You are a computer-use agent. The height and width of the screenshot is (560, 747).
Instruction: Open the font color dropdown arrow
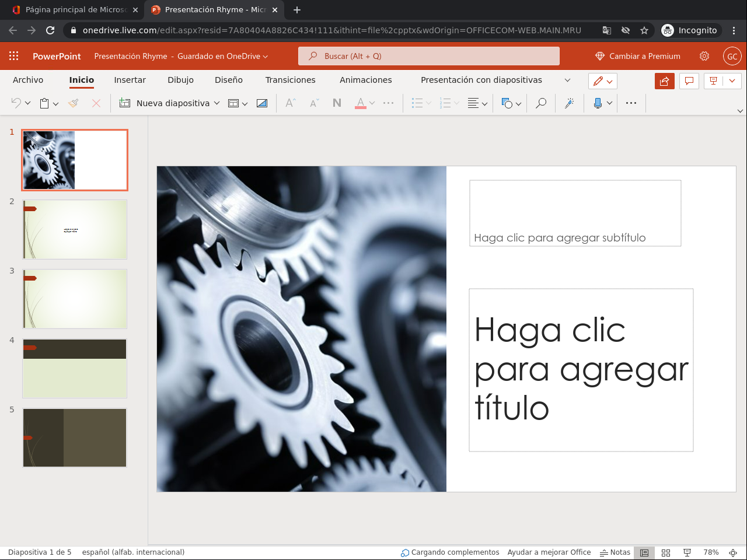[372, 103]
